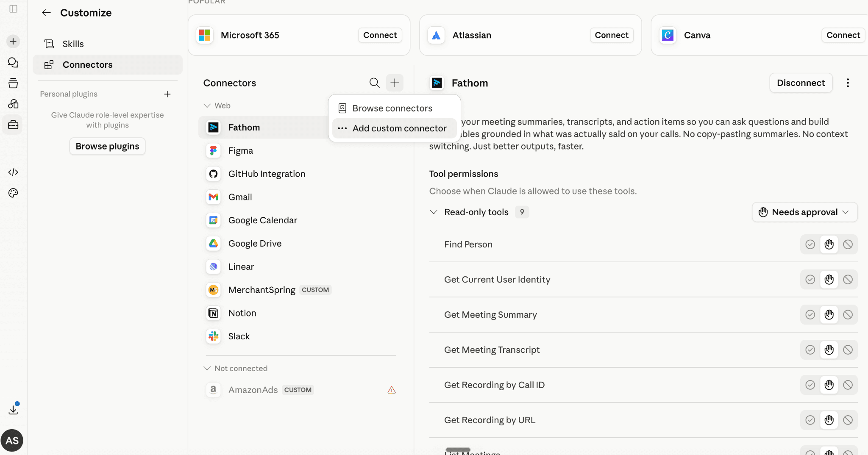Image resolution: width=868 pixels, height=455 pixels.
Task: Click the plus button beside Connectors heading
Action: click(395, 83)
